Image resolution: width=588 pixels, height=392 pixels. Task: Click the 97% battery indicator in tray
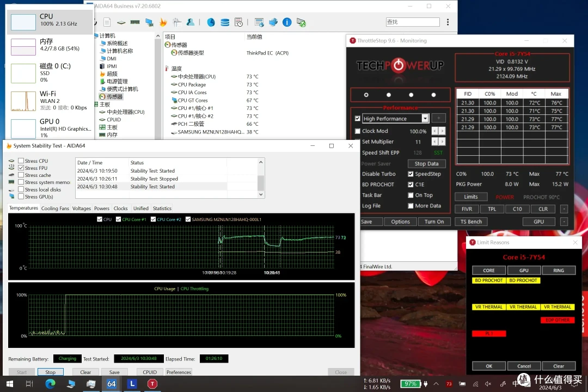click(x=411, y=384)
